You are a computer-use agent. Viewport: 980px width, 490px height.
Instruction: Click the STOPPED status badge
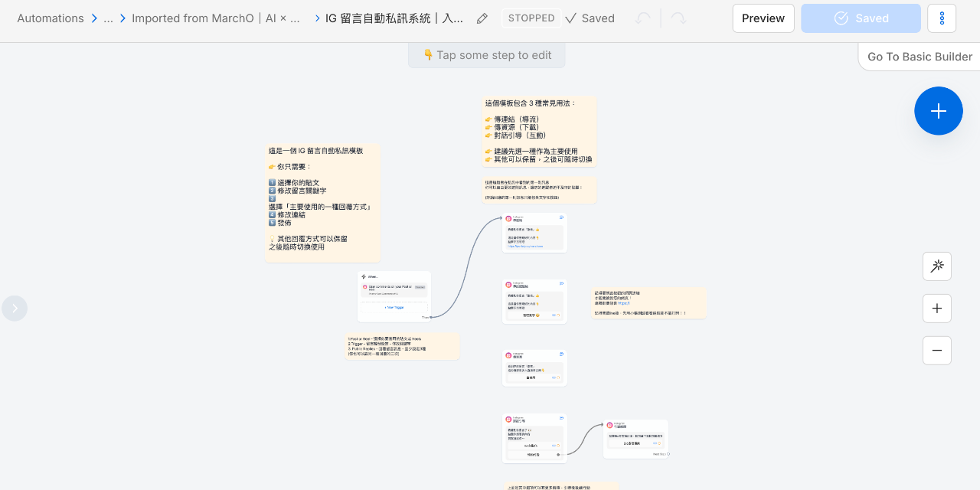pyautogui.click(x=531, y=18)
